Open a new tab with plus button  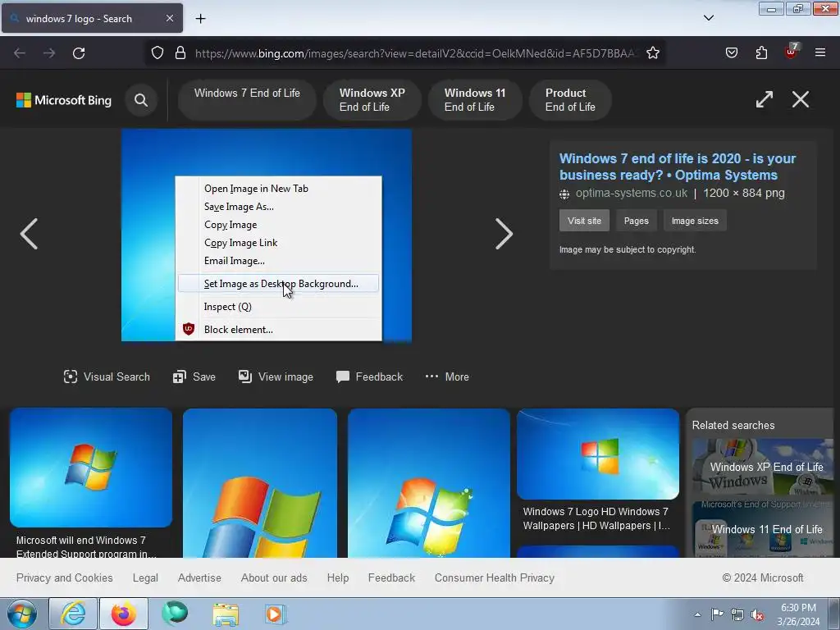pyautogui.click(x=200, y=19)
